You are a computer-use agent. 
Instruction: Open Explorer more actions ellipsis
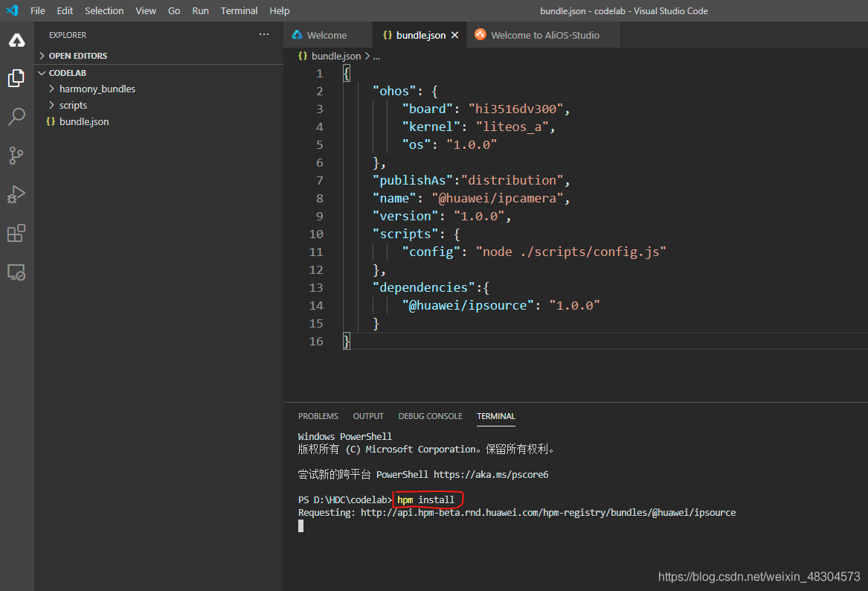pyautogui.click(x=264, y=34)
